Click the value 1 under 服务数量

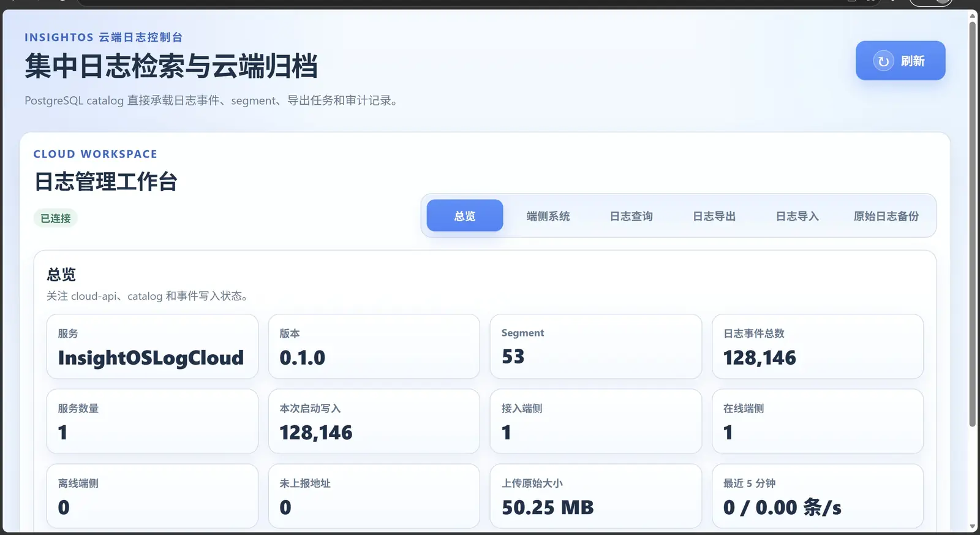pyautogui.click(x=62, y=432)
